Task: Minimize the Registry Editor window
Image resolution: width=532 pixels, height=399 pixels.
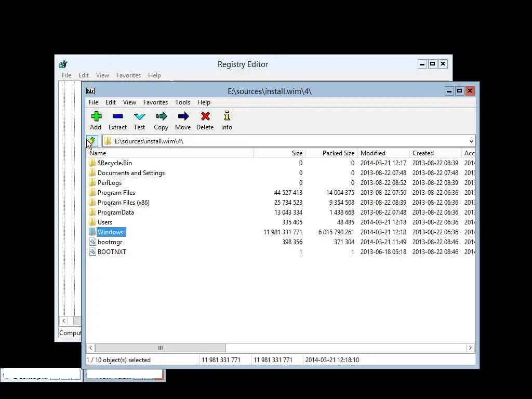Action: tap(422, 64)
